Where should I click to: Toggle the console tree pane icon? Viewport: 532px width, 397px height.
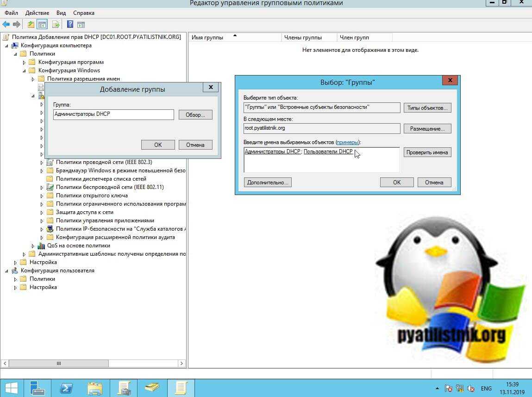42,25
